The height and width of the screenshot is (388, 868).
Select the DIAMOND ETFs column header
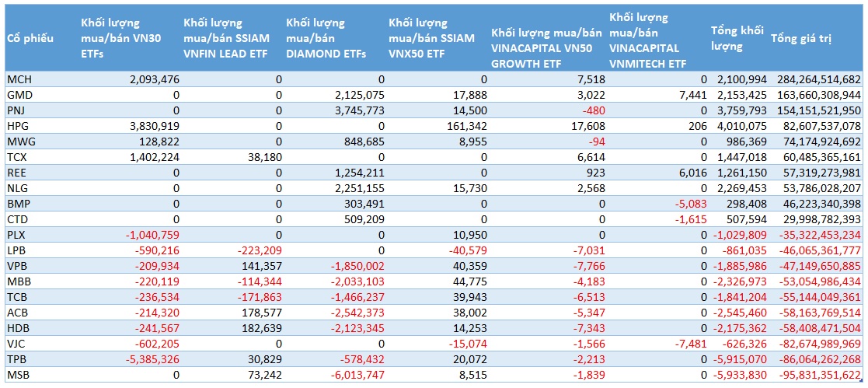click(x=326, y=39)
